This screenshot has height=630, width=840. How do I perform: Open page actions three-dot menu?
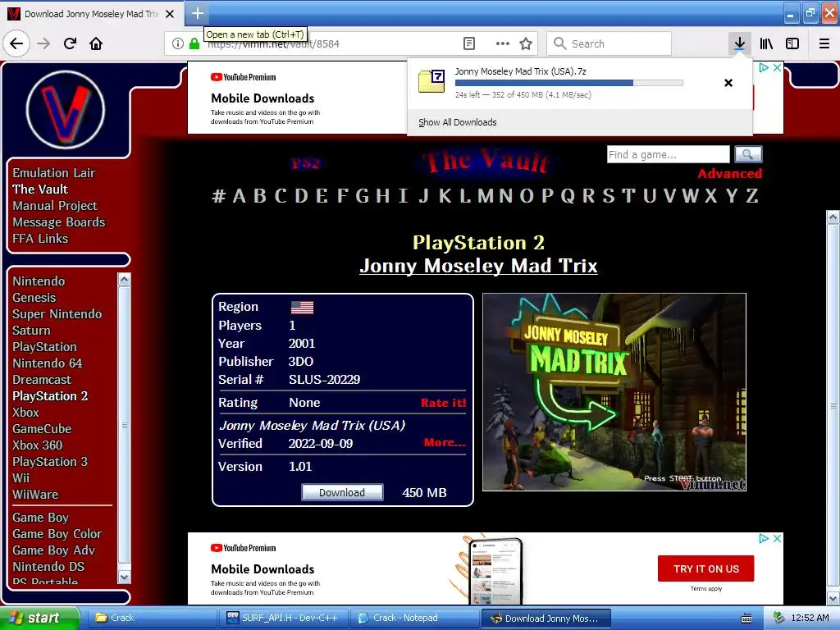(502, 43)
